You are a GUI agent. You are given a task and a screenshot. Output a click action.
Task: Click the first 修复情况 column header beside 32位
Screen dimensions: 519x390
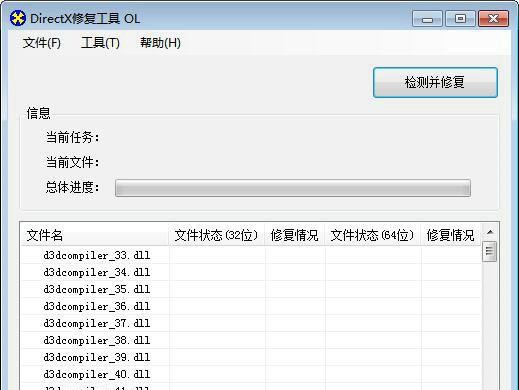[295, 235]
